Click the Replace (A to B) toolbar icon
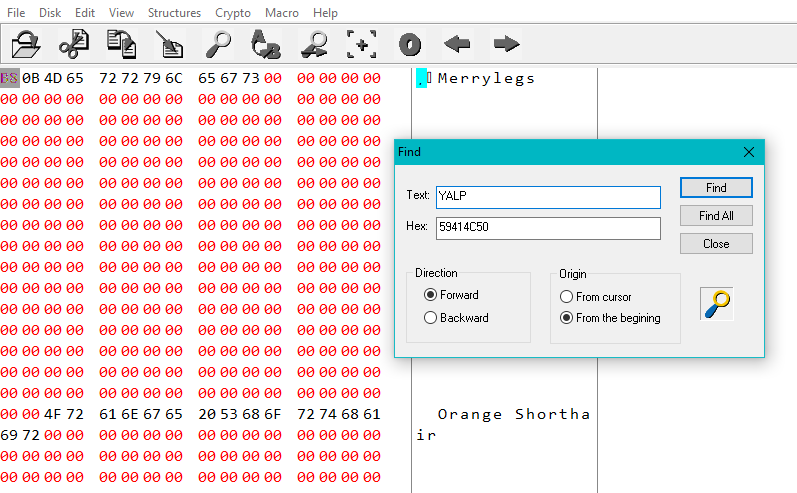Image resolution: width=797 pixels, height=493 pixels. [x=265, y=44]
